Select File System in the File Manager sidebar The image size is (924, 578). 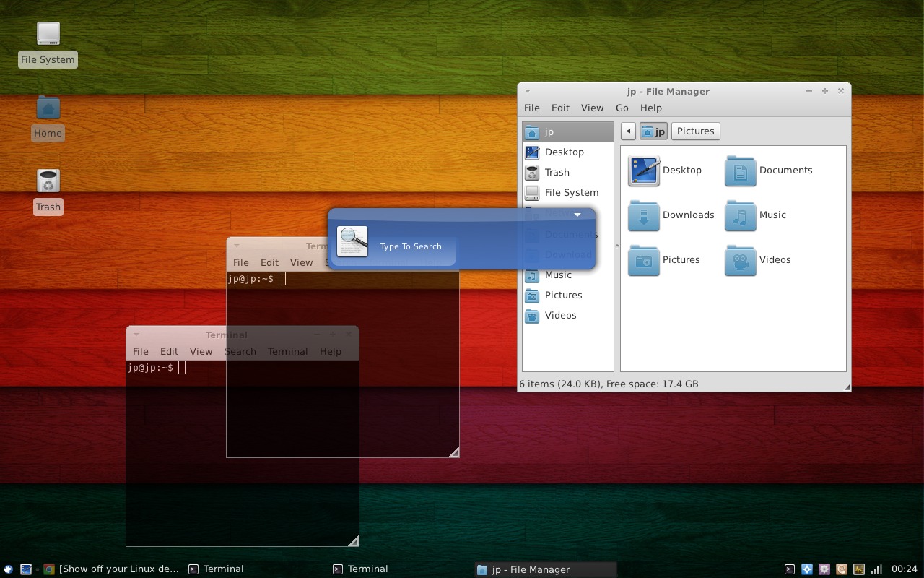(x=568, y=192)
